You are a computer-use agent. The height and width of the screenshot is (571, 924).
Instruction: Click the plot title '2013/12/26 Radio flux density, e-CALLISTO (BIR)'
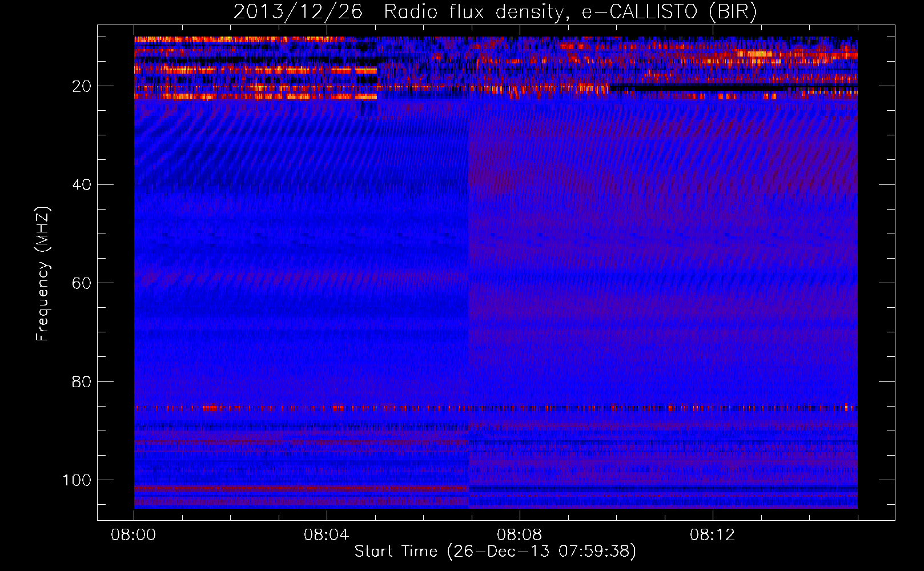(495, 12)
